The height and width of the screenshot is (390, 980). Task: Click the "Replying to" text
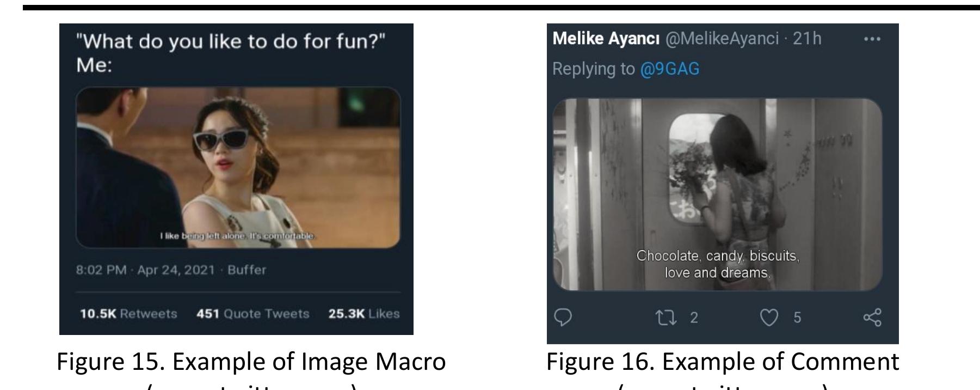[x=593, y=69]
